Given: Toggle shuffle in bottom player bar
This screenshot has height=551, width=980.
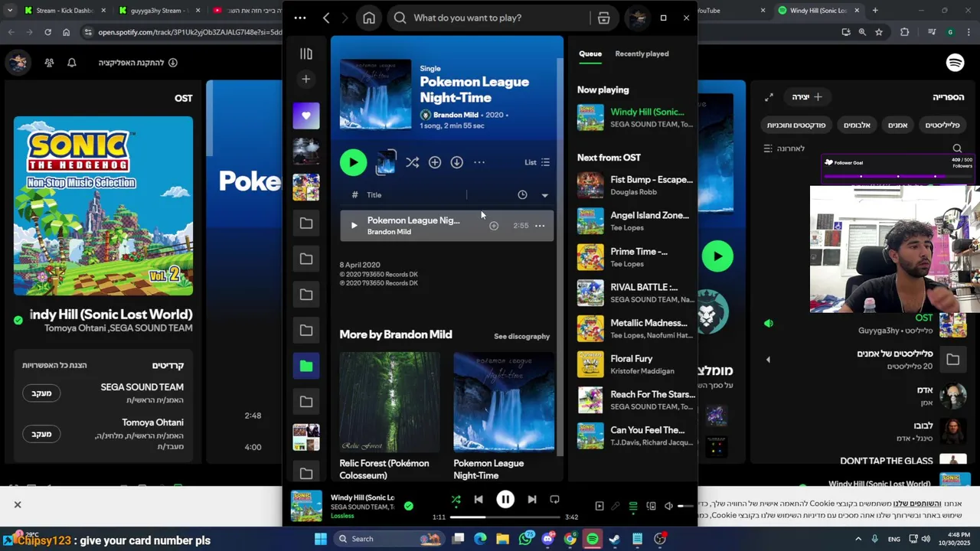Looking at the screenshot, I should point(456,500).
